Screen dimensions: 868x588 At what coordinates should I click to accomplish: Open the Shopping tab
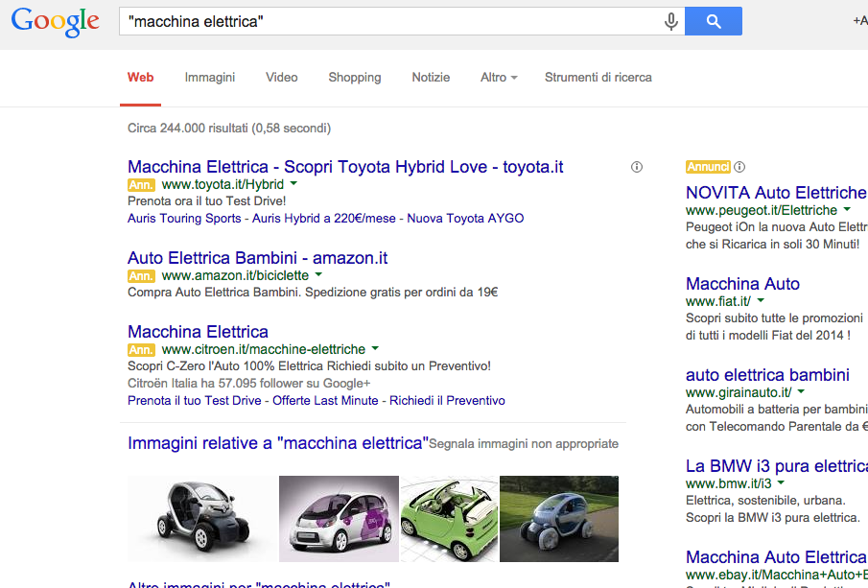(354, 78)
